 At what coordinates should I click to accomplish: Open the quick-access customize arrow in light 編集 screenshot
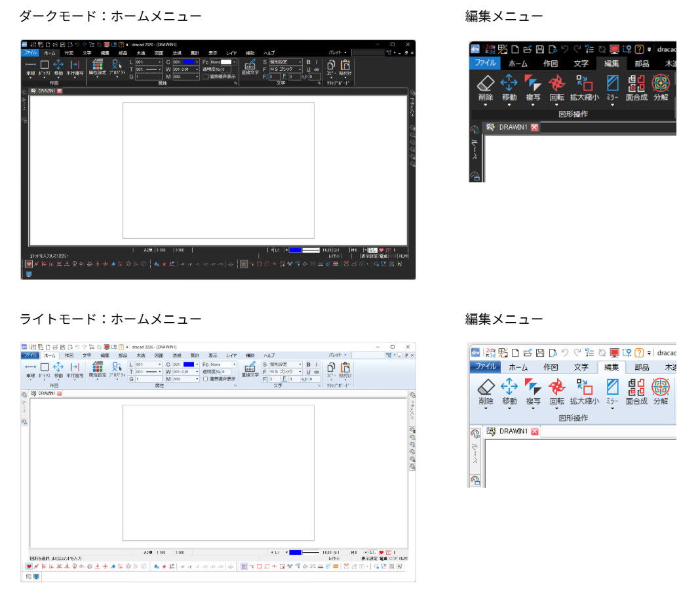tap(649, 353)
